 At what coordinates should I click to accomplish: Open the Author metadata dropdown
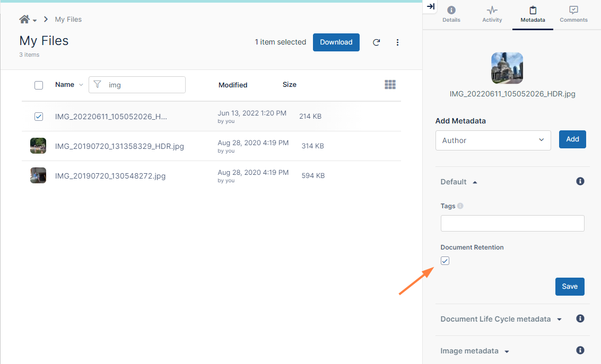point(493,140)
